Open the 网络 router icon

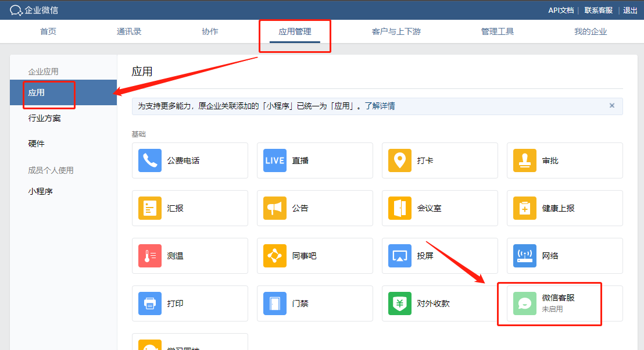coord(525,256)
